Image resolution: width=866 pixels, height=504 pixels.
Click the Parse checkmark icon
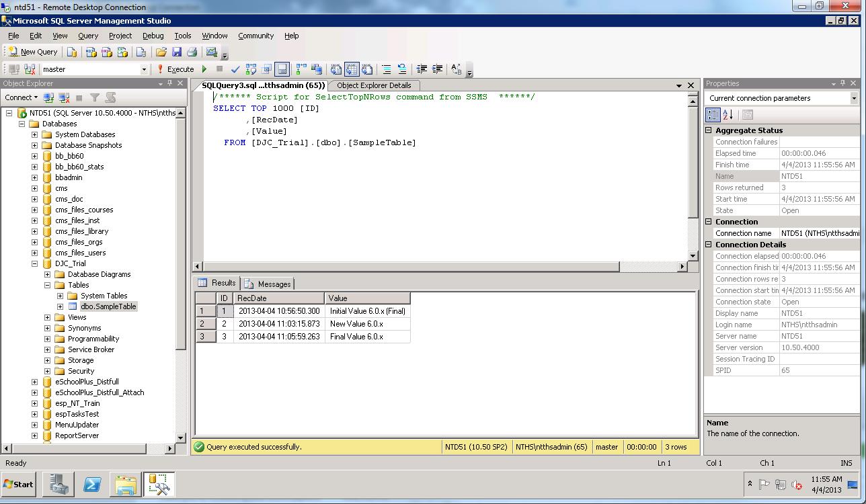235,69
